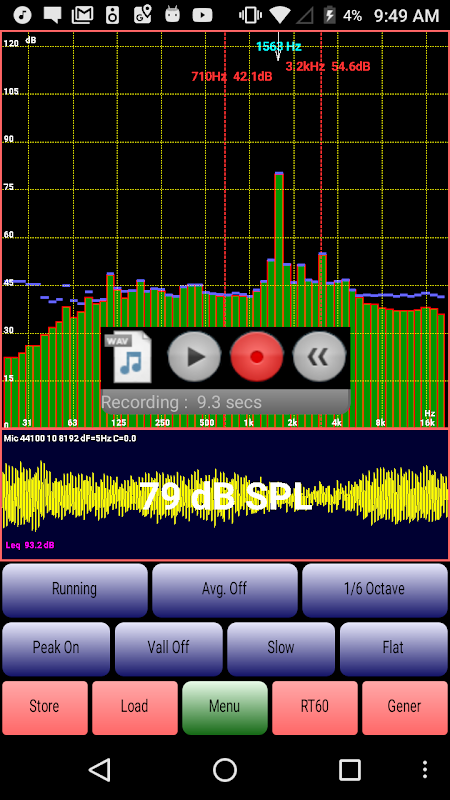Open the WAV file icon
Image resolution: width=450 pixels, height=800 pixels.
click(129, 357)
